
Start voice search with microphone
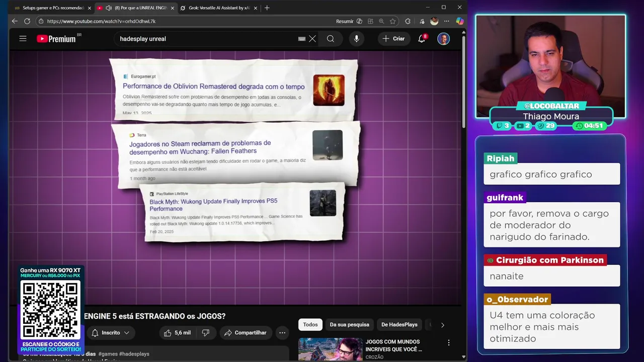click(x=356, y=39)
